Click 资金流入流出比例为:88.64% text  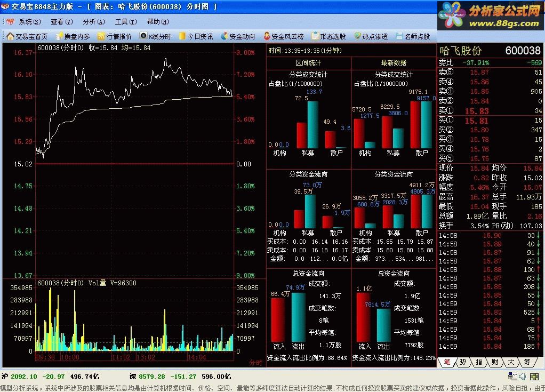(307, 357)
